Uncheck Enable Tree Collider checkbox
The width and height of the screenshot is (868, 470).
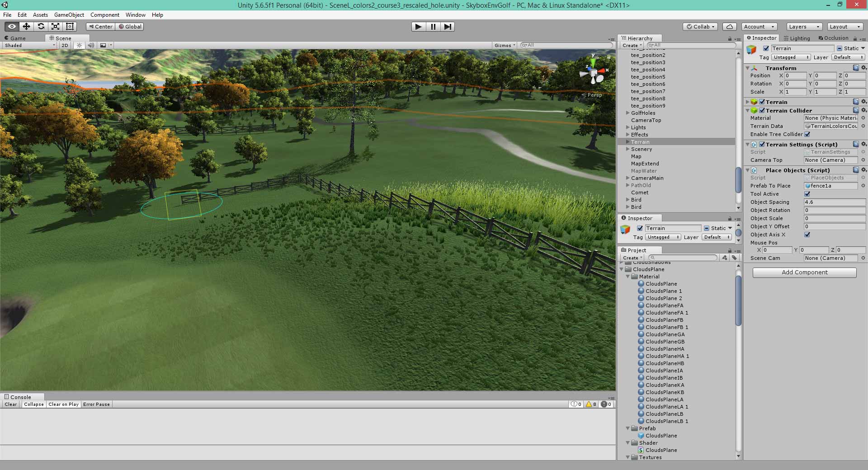(807, 134)
